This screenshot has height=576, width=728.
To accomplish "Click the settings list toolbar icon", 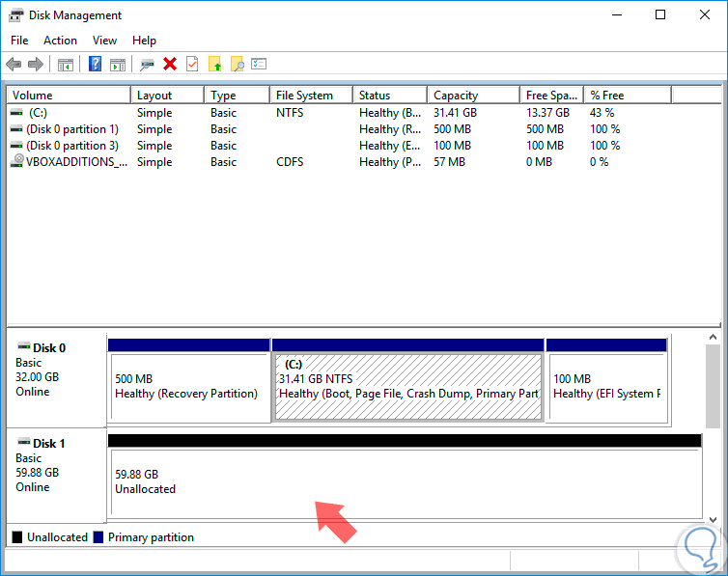I will click(x=259, y=64).
